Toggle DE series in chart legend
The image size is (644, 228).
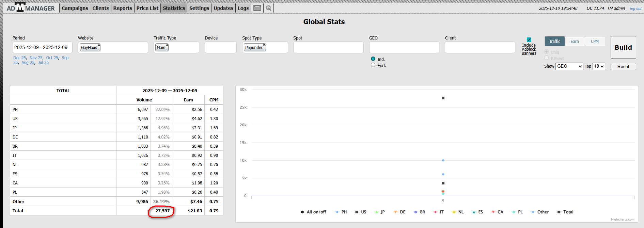pos(399,212)
